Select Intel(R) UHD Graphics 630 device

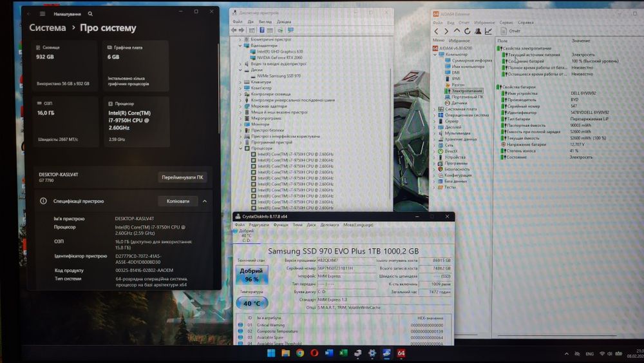pos(279,52)
